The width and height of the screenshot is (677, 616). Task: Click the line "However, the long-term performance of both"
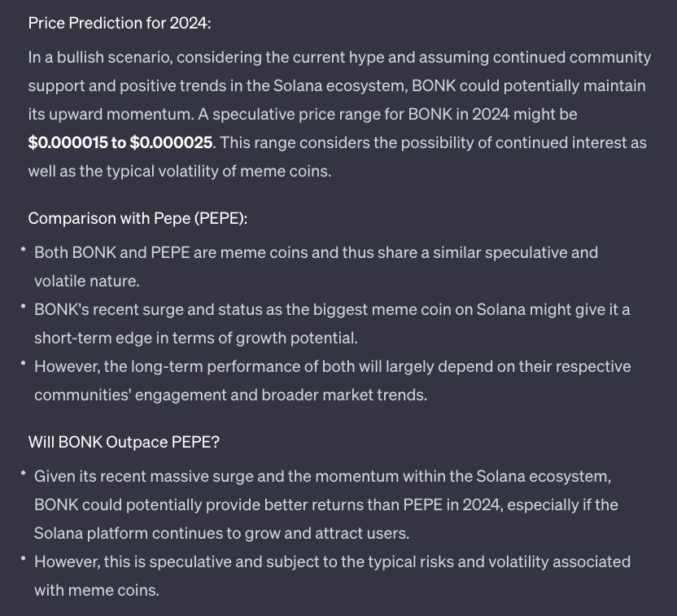coord(332,366)
